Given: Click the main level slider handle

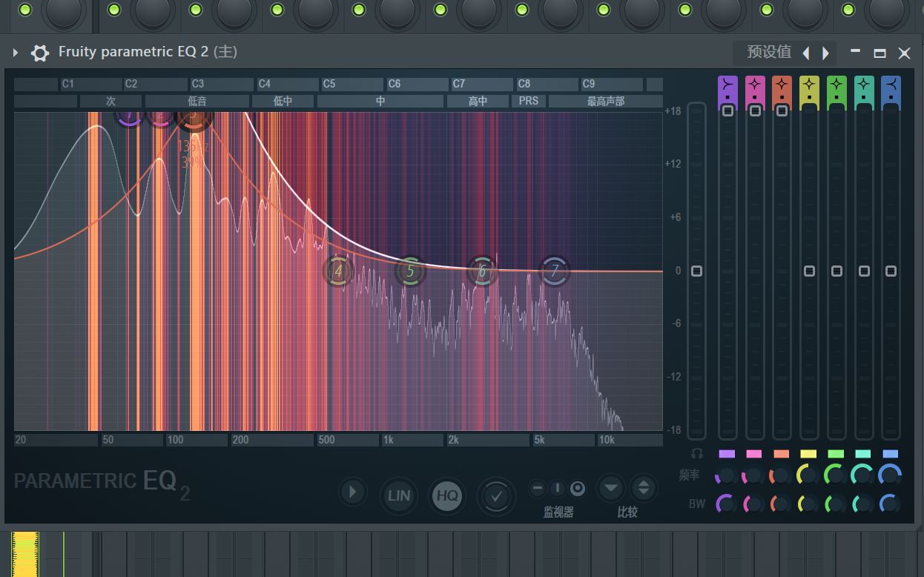Looking at the screenshot, I should (x=696, y=271).
